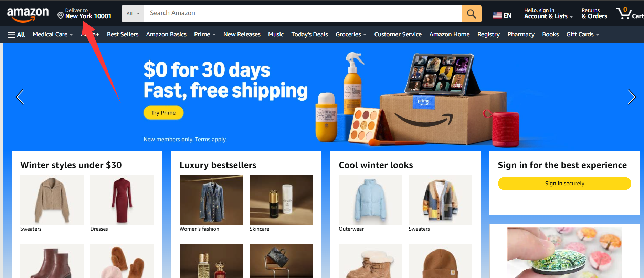
Task: Click the US flag language icon
Action: click(x=497, y=15)
